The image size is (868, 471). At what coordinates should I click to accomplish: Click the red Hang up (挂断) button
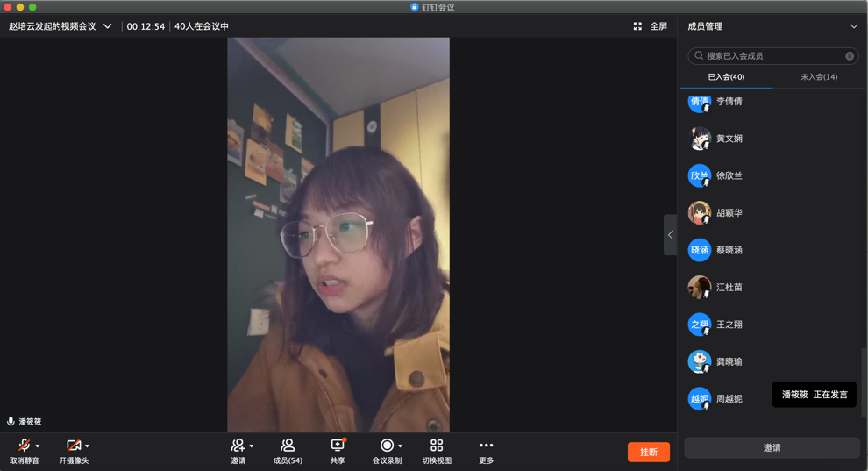648,452
